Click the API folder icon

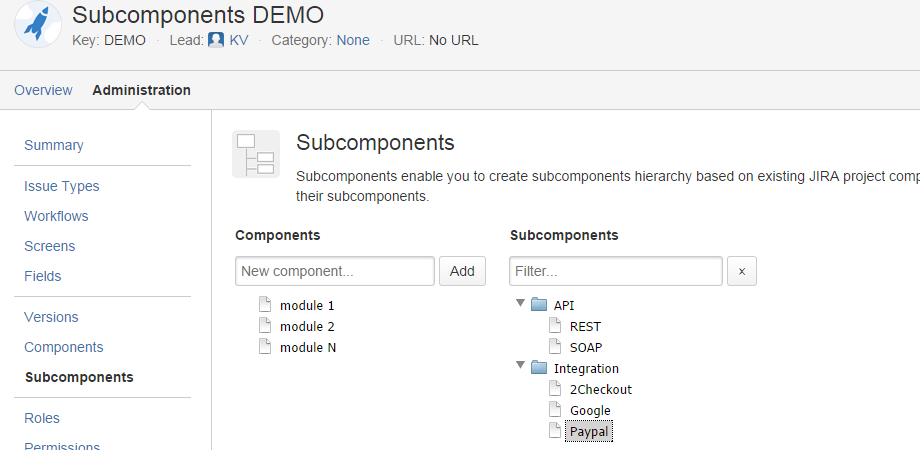pyautogui.click(x=539, y=305)
